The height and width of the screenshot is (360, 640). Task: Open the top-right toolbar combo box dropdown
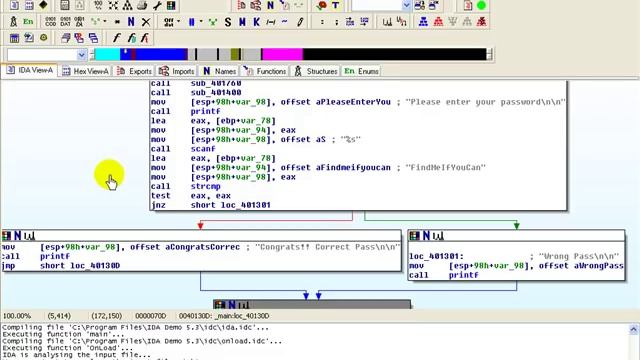point(406,5)
